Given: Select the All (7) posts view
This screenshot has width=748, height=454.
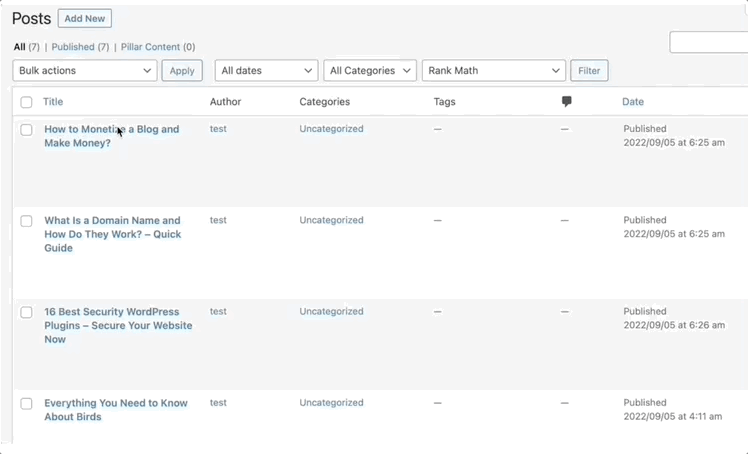Looking at the screenshot, I should tap(26, 47).
